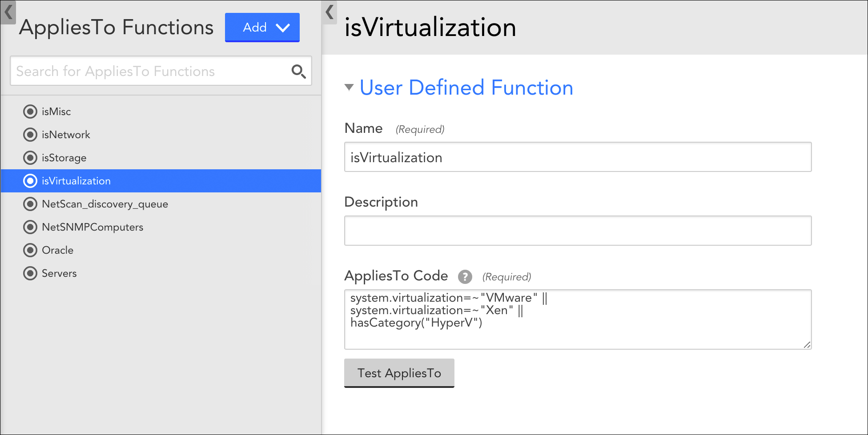Click the textarea resize handle corner
Image resolution: width=868 pixels, height=435 pixels.
[807, 345]
